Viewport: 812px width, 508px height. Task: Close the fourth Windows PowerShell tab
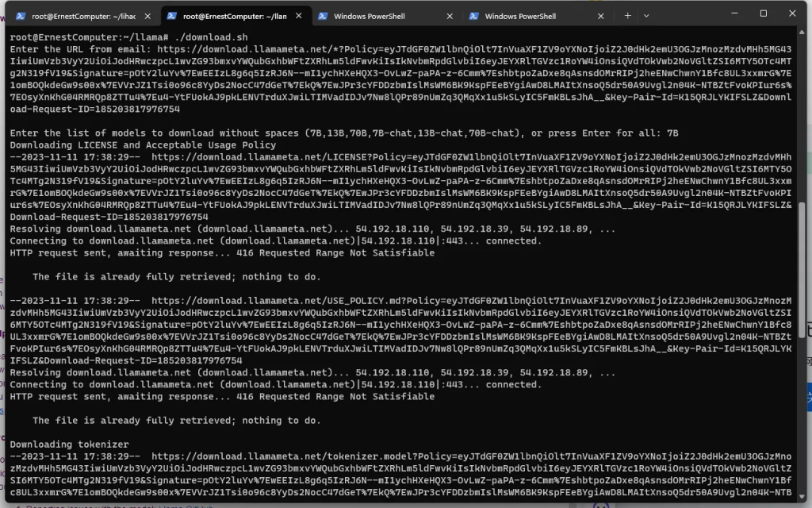pos(599,15)
